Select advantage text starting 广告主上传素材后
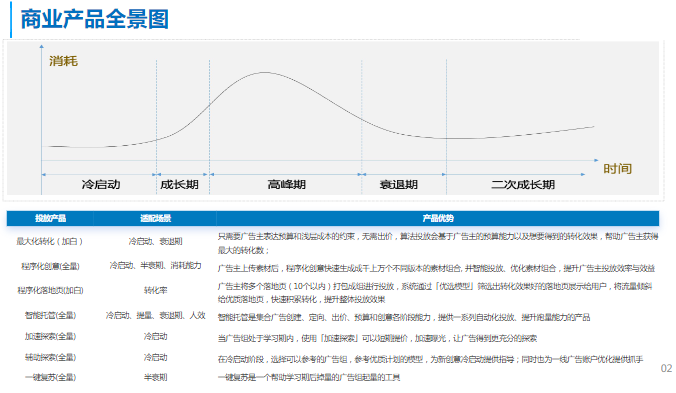Viewport: 676px width, 393px height. pyautogui.click(x=436, y=268)
